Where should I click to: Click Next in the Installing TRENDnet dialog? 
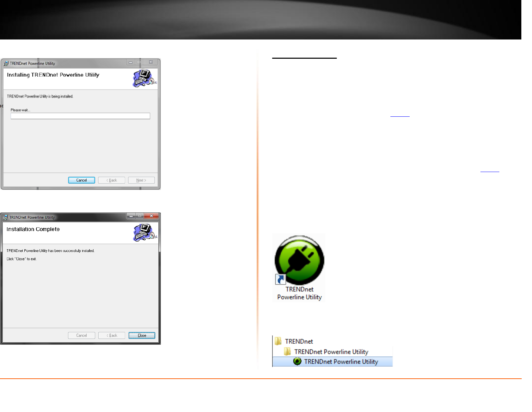pos(141,180)
